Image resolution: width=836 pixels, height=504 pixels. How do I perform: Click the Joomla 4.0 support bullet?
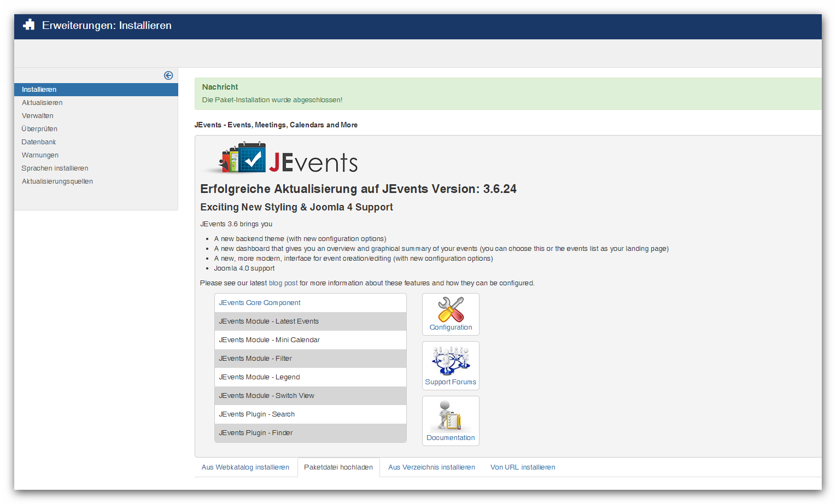click(x=244, y=268)
